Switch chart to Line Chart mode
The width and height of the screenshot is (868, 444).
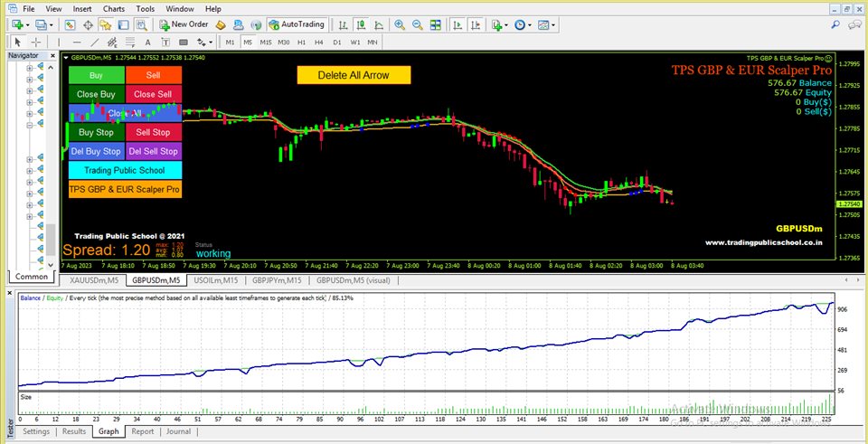379,24
